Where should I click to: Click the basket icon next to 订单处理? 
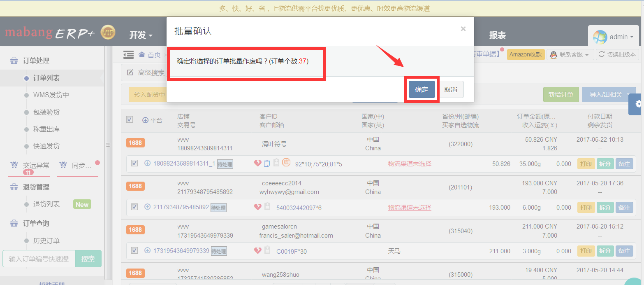(14, 61)
